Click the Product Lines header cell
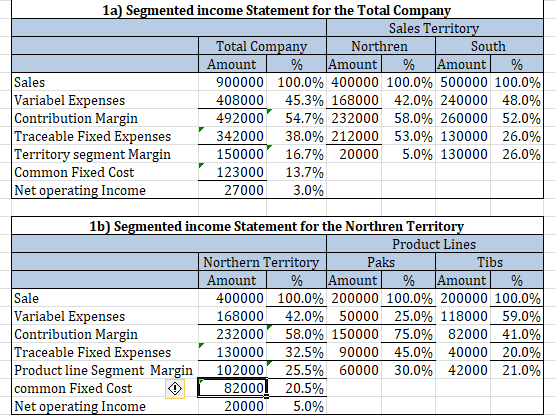Screen dimensions: 556x416 [434, 244]
